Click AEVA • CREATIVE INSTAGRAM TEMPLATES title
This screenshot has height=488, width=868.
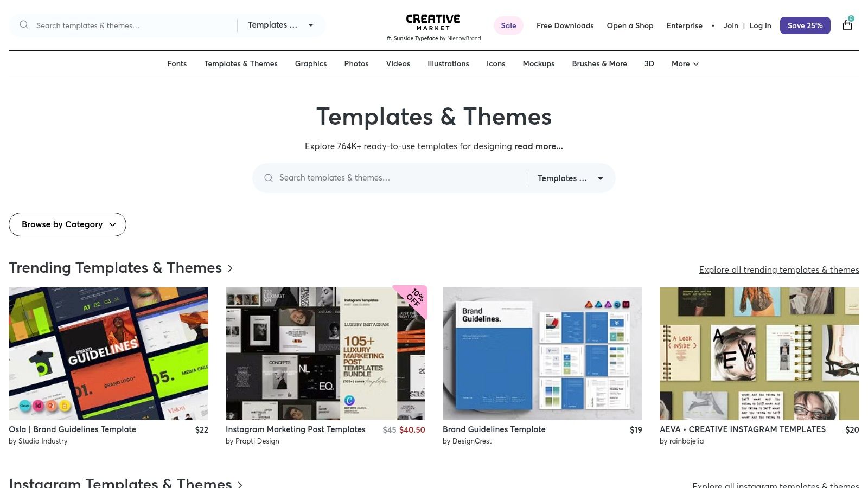pos(743,429)
